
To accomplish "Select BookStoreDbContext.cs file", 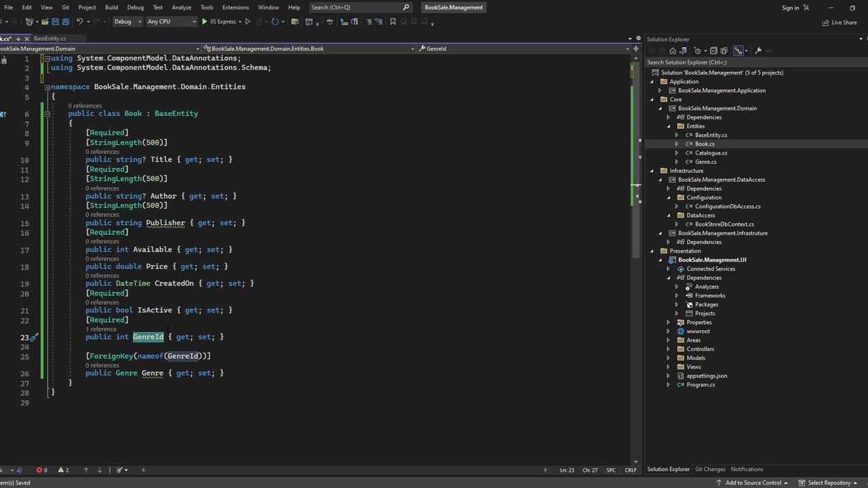I will tap(724, 224).
